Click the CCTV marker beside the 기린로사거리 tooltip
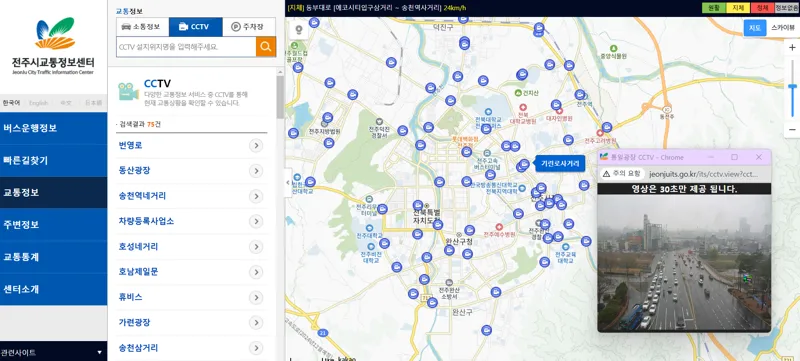Image resolution: width=800 pixels, height=361 pixels. (524, 164)
